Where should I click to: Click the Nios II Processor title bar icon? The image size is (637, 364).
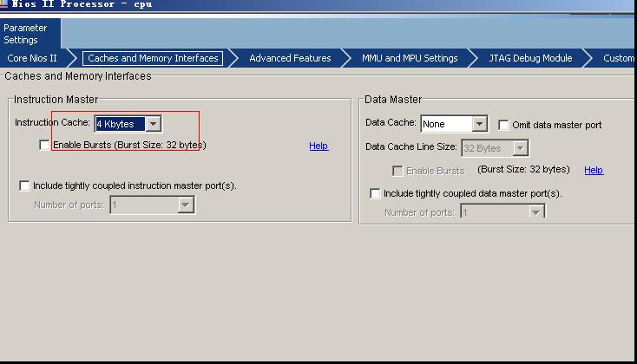[4, 3]
